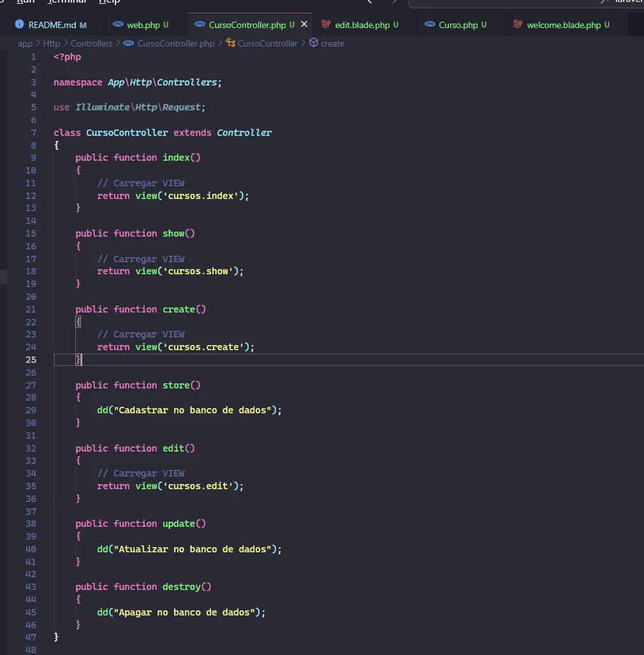
Task: Click the PHP elephant icon on web.php tab
Action: (x=119, y=24)
